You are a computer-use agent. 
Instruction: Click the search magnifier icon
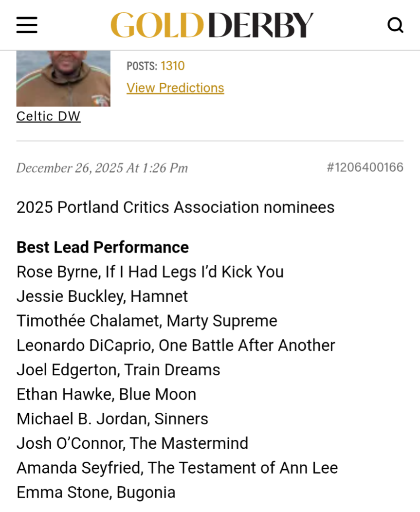(x=395, y=25)
